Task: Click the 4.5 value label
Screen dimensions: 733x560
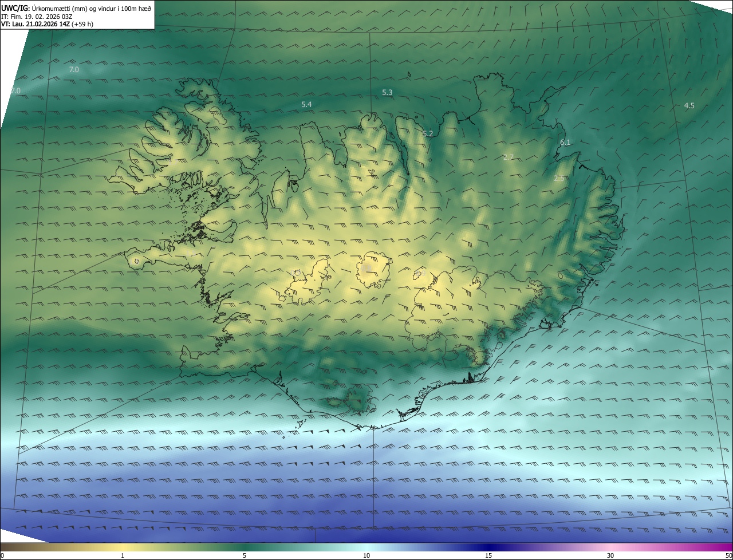Action: (689, 105)
